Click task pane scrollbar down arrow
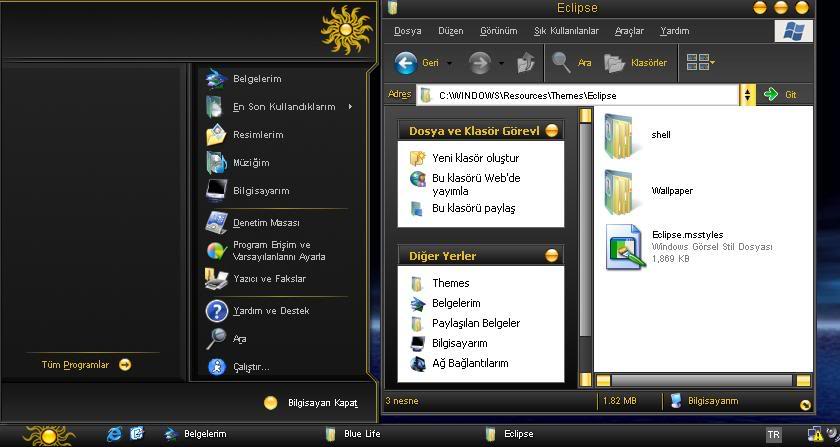This screenshot has height=447, width=840. [x=586, y=379]
